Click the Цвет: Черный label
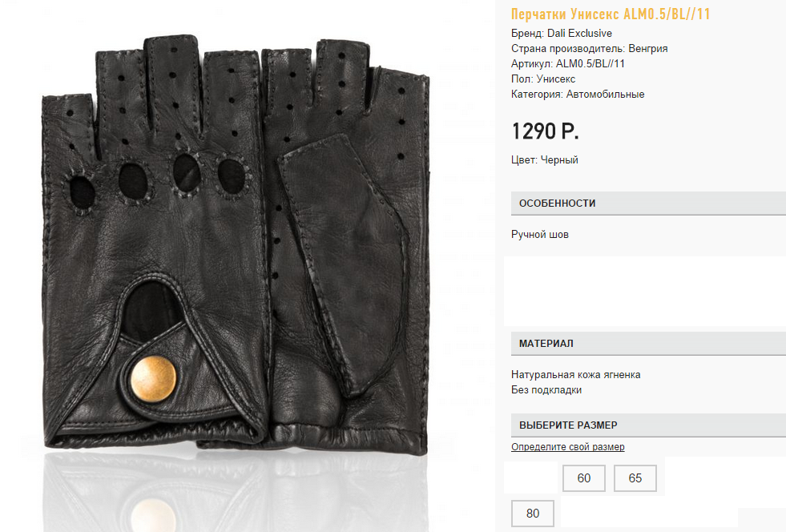Screen dimensions: 786x532 coord(545,160)
